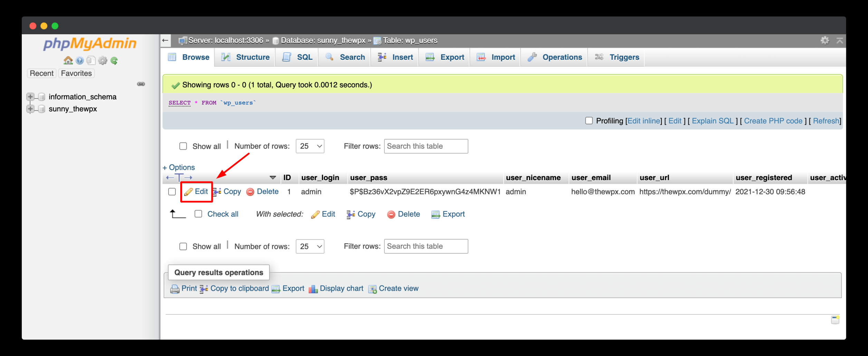Click Database: sunny_thewpx breadcrumb
This screenshot has width=868, height=356.
[x=323, y=40]
